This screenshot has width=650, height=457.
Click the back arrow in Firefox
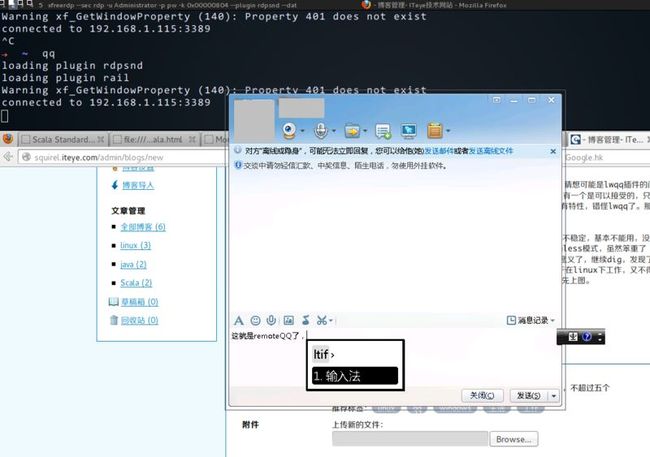(8, 157)
